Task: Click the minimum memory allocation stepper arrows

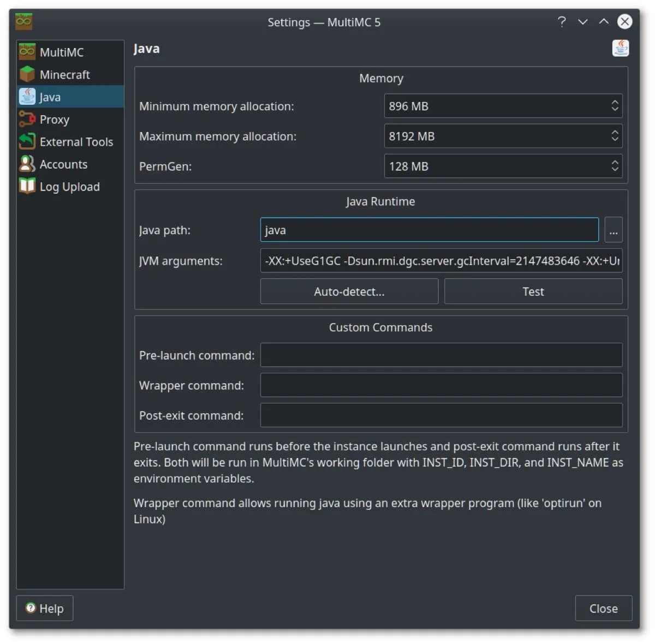Action: pos(615,106)
